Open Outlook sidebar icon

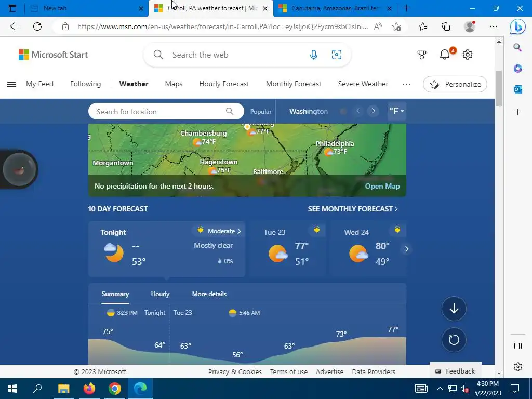518,89
